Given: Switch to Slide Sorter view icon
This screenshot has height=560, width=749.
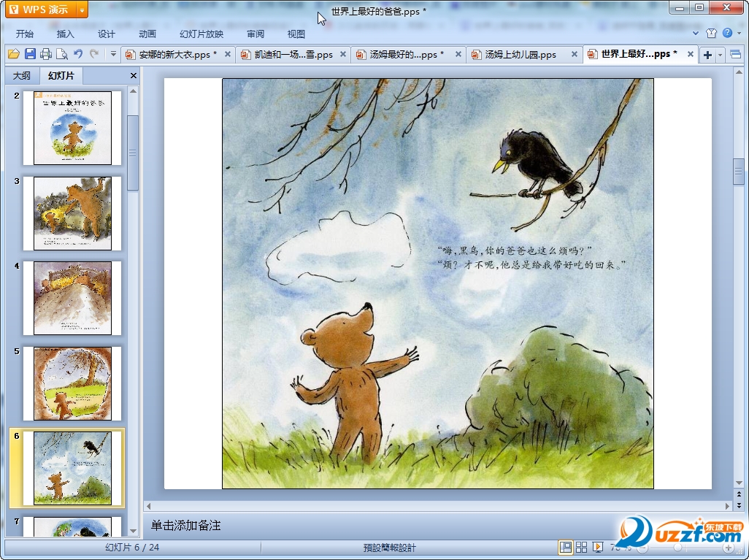Looking at the screenshot, I should pyautogui.click(x=581, y=547).
